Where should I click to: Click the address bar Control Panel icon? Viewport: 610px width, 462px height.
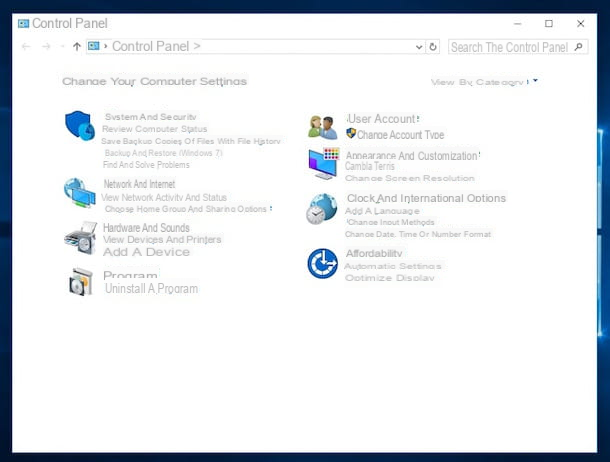coord(93,46)
